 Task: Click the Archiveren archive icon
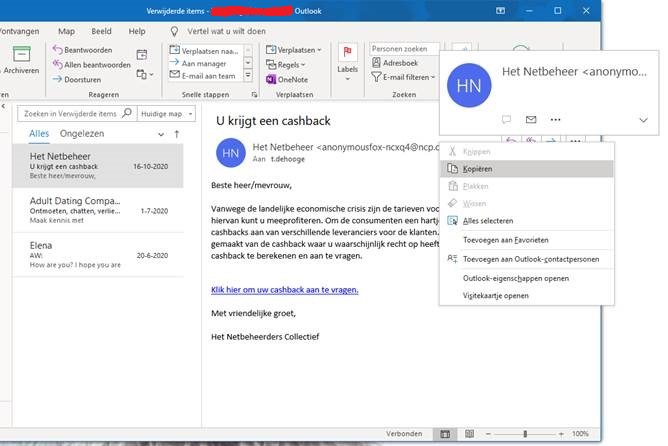pyautogui.click(x=21, y=55)
